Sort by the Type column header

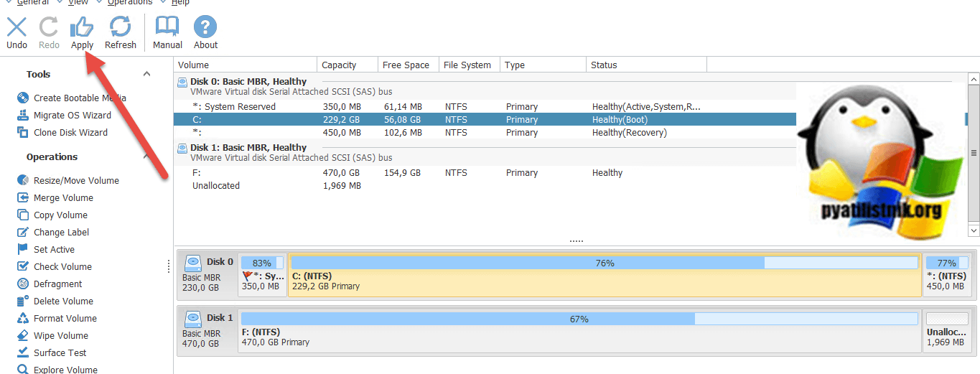tap(543, 65)
